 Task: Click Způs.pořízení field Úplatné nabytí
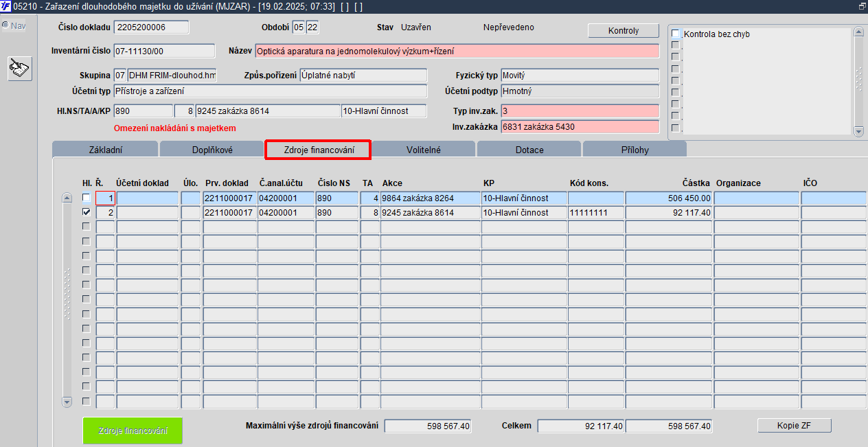(363, 76)
